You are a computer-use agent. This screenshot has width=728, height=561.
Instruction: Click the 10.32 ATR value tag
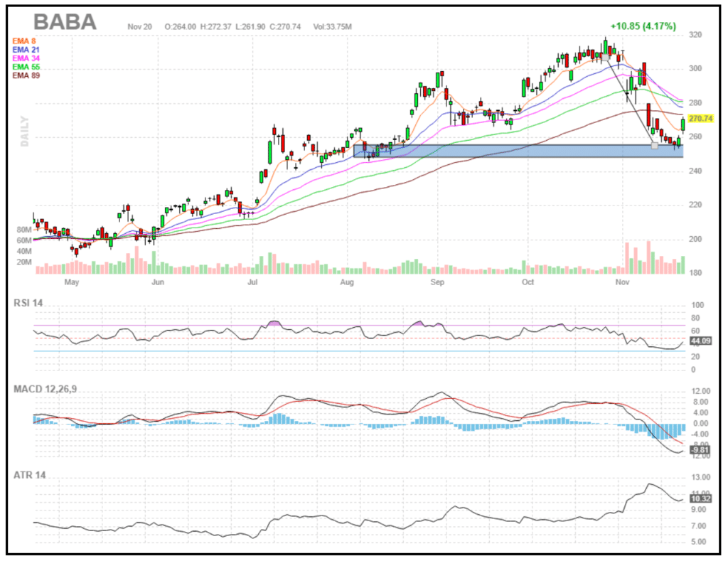[x=700, y=498]
